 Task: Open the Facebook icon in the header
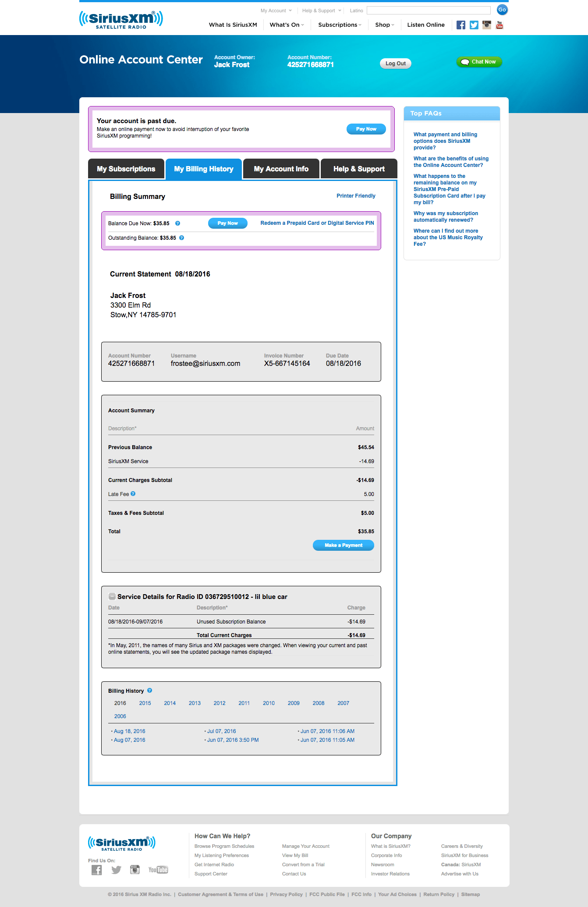tap(460, 25)
